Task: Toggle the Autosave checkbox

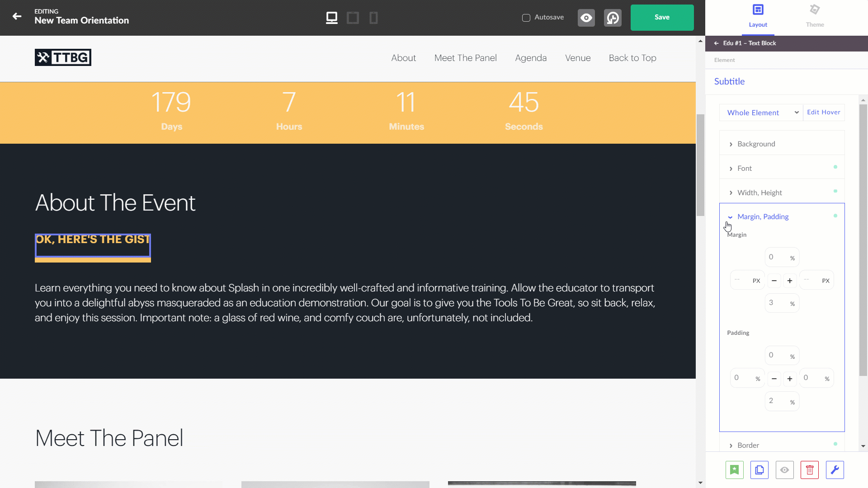Action: (x=526, y=18)
